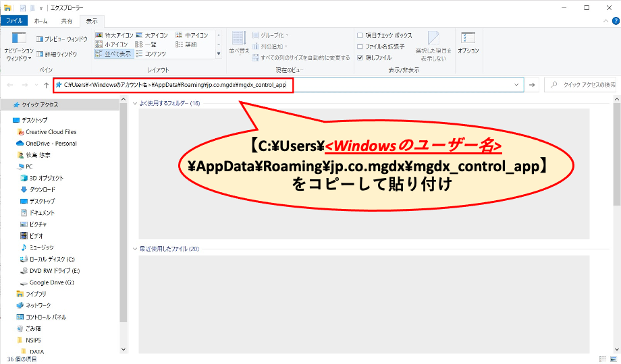Click プレビュー ウィンドウ button

click(x=61, y=39)
